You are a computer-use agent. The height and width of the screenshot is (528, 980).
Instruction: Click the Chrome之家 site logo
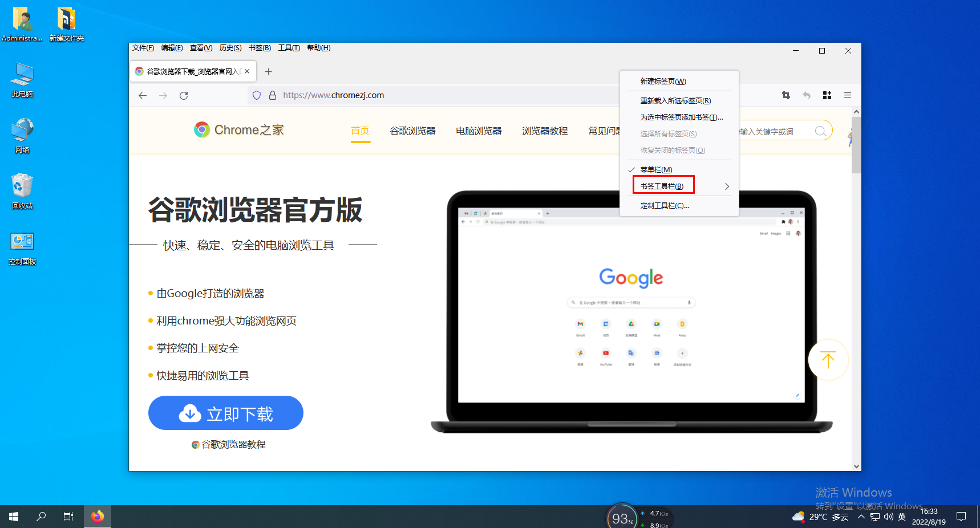tap(238, 130)
